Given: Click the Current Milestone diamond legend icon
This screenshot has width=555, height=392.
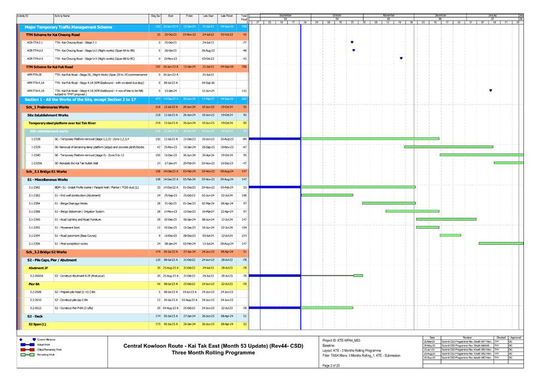Looking at the screenshot, I should coord(20,339).
